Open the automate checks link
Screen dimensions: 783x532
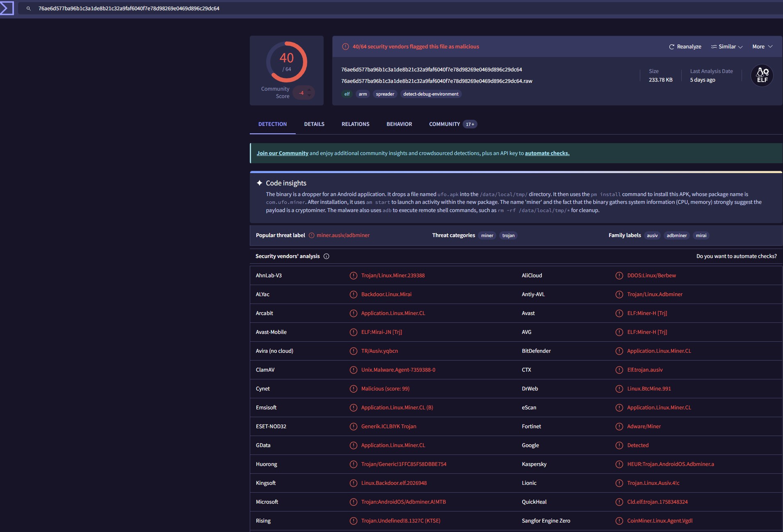(547, 153)
